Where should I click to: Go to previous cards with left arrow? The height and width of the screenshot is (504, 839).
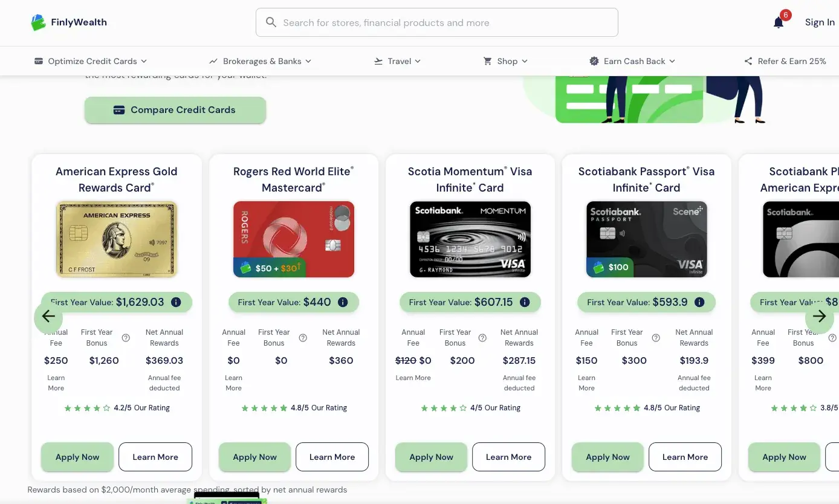pyautogui.click(x=48, y=316)
